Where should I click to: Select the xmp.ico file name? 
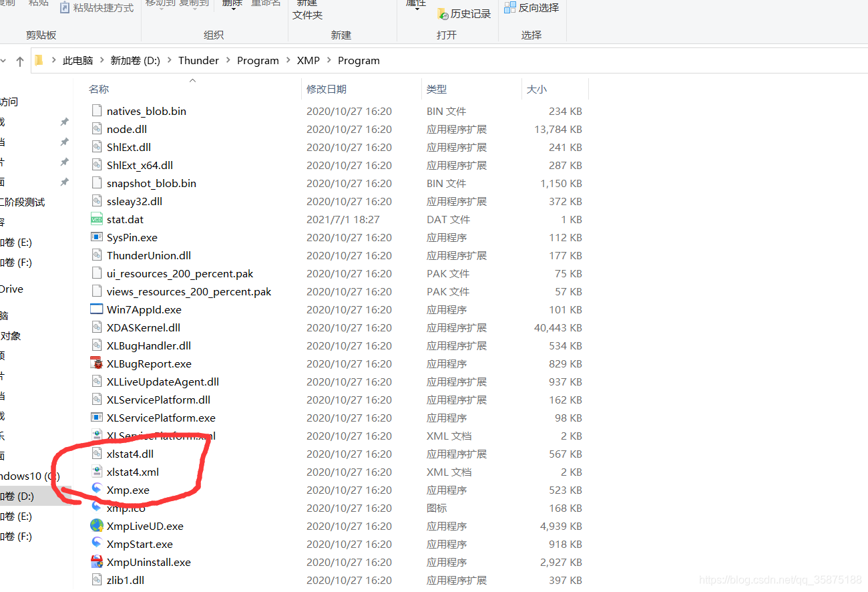click(126, 508)
